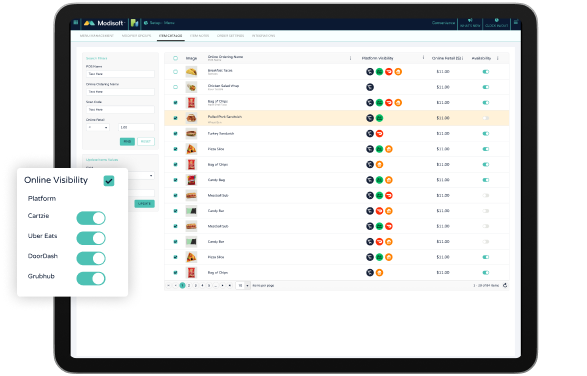Viewport: 587px width, 376px height.
Task: Disable the Grubhub platform toggle
Action: click(x=91, y=279)
